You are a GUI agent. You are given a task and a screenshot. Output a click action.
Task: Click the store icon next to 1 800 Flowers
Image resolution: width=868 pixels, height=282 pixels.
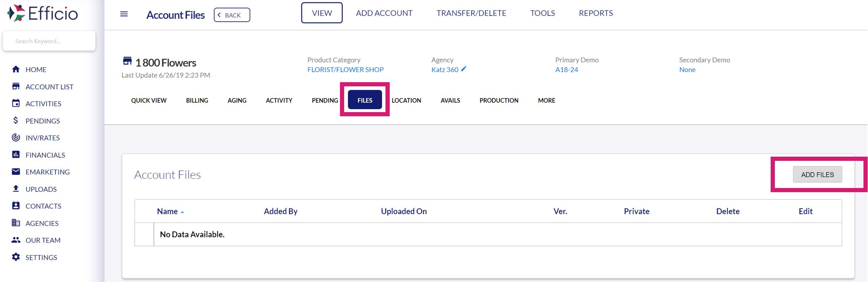pyautogui.click(x=127, y=61)
